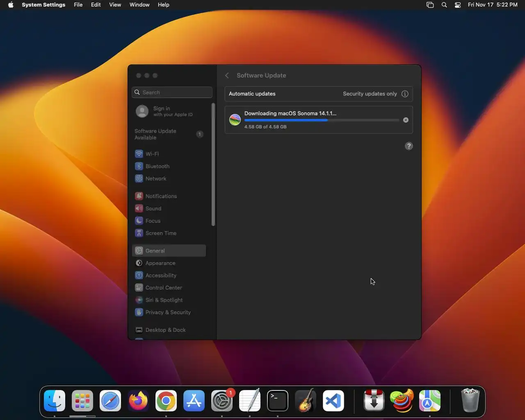Viewport: 525px width, 420px height.
Task: Open Accessibility settings
Action: point(169,275)
